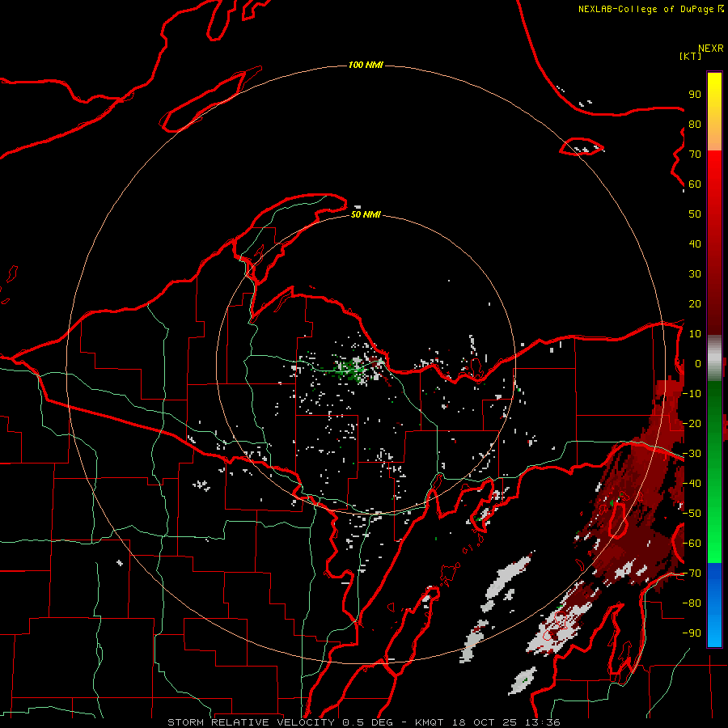The height and width of the screenshot is (728, 728).
Task: Click the -80 value on the velocity scale
Action: click(692, 603)
